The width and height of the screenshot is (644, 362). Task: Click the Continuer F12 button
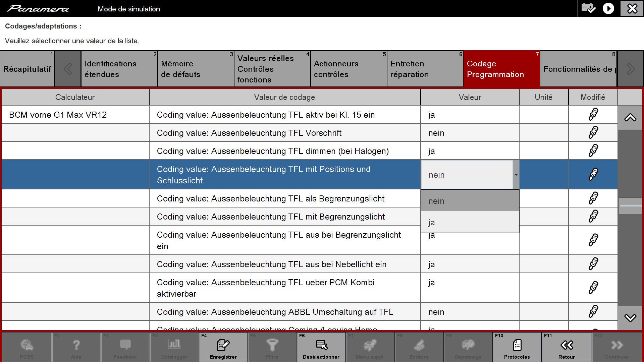coord(617,347)
